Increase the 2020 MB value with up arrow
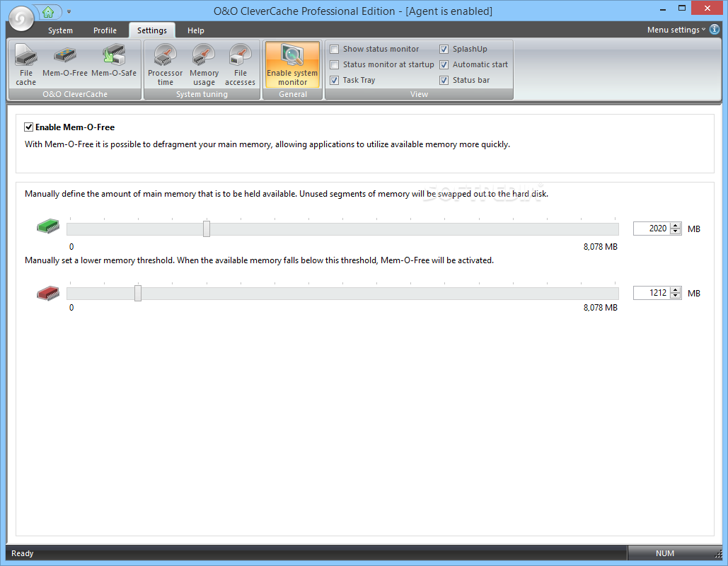Image resolution: width=728 pixels, height=566 pixels. pos(676,226)
